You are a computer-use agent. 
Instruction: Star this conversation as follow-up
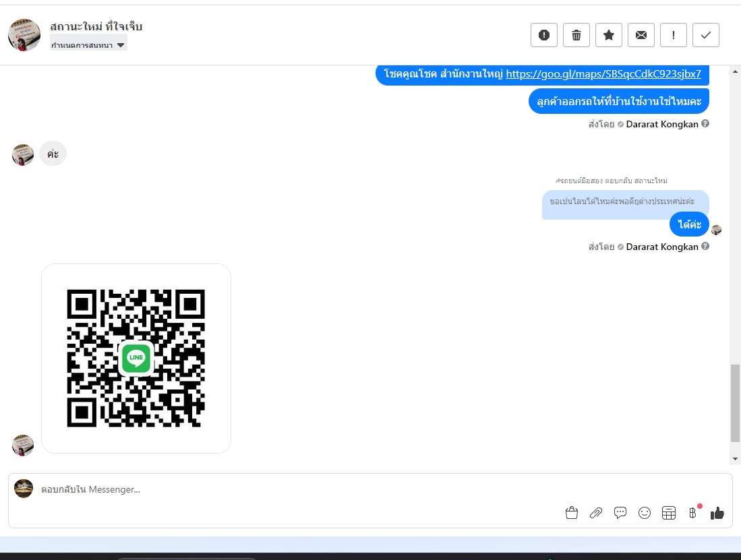coord(609,35)
